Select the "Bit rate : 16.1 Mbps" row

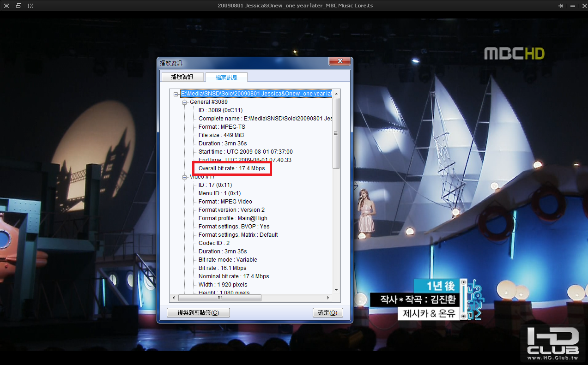223,268
